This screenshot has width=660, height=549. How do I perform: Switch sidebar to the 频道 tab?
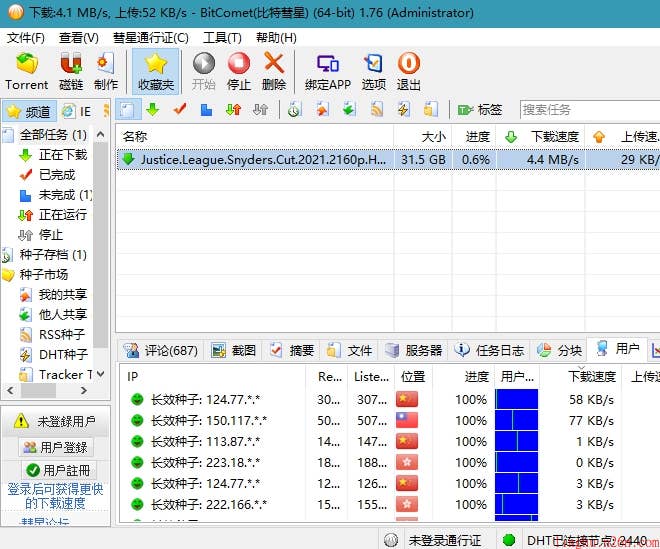pyautogui.click(x=28, y=111)
